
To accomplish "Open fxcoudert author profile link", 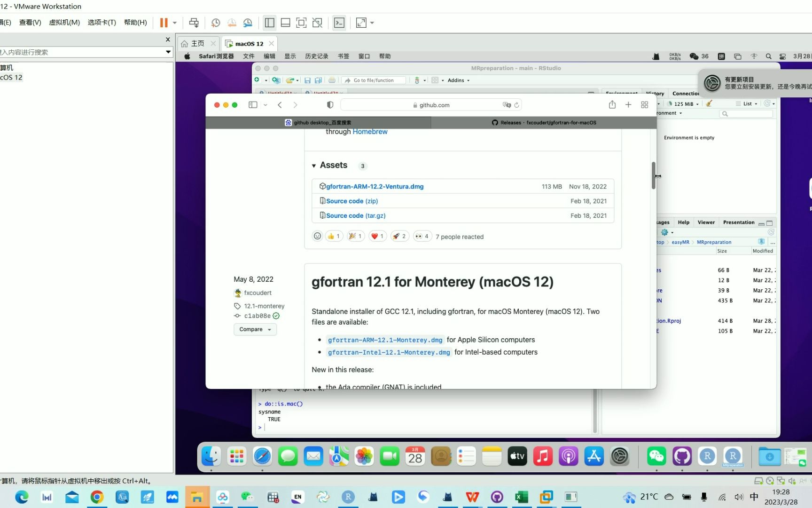I will tap(258, 293).
